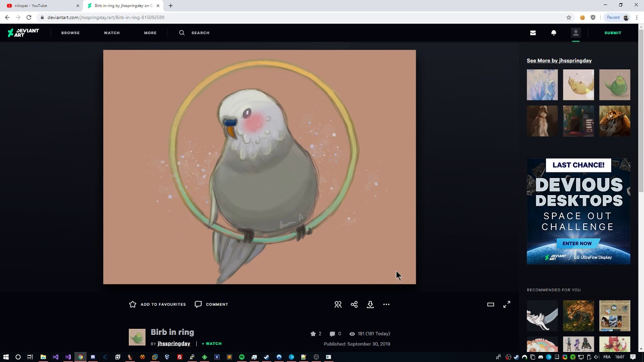
Task: Click the volume icon in system tray
Action: coord(596,357)
